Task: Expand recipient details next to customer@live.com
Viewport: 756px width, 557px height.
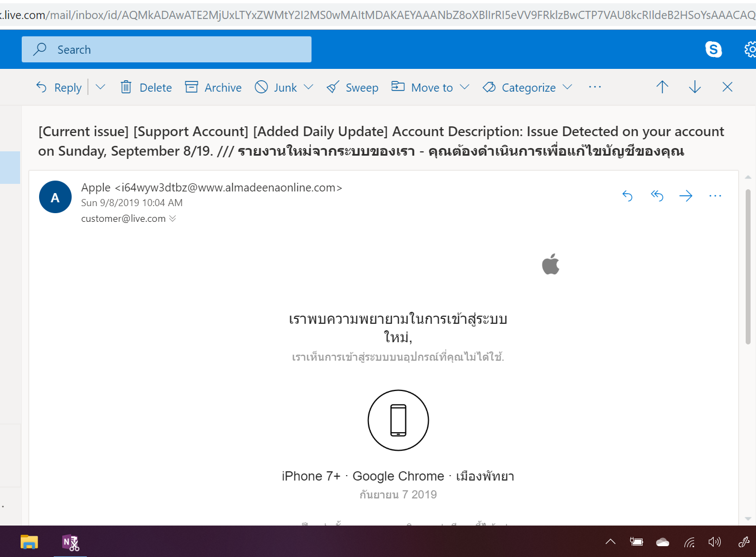Action: point(173,219)
